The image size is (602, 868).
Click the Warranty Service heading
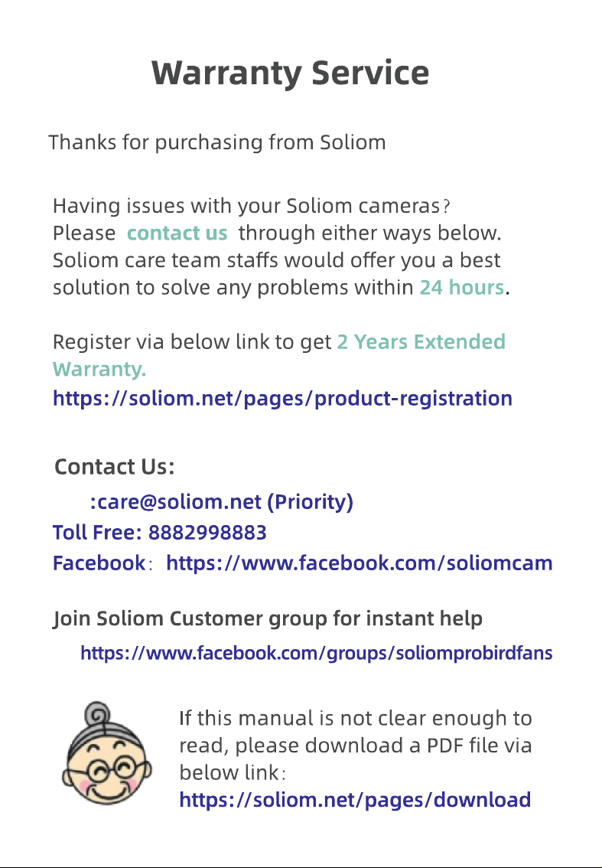point(291,73)
